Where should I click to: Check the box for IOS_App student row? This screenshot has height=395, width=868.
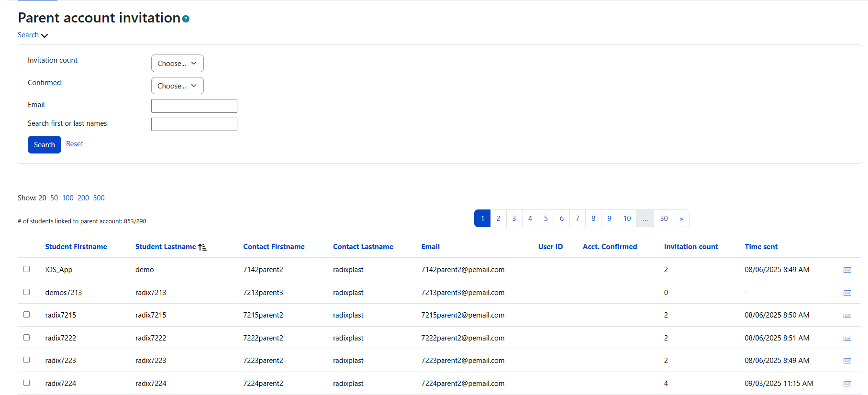click(x=27, y=269)
